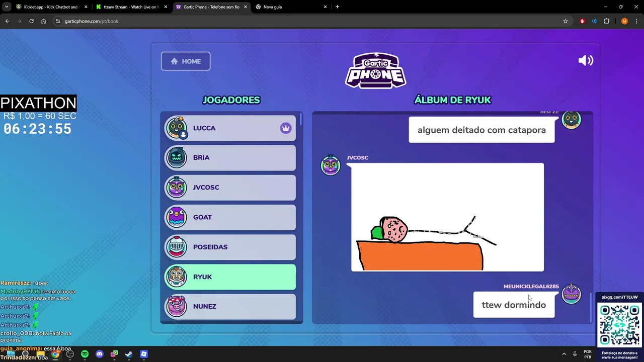
Task: Click POSEIDAS's knight avatar icon
Action: [x=177, y=247]
